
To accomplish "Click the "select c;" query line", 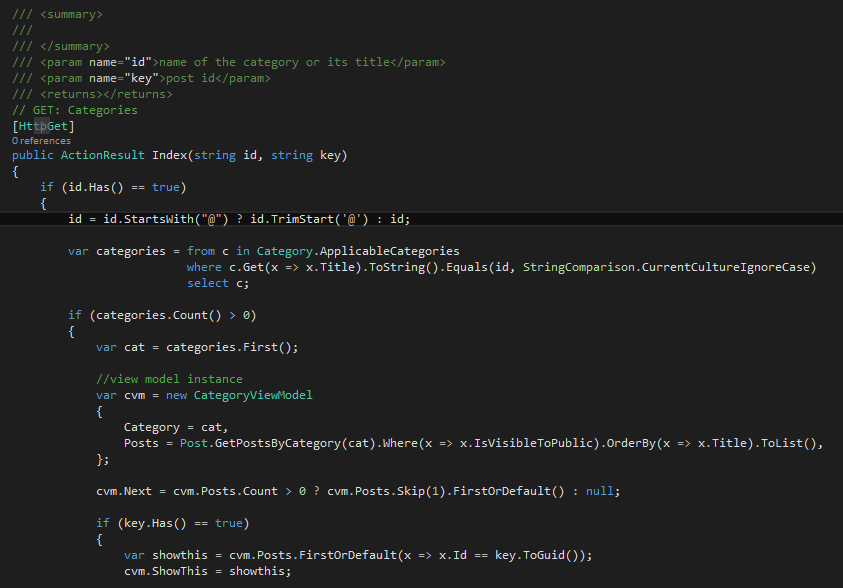I will [x=218, y=283].
